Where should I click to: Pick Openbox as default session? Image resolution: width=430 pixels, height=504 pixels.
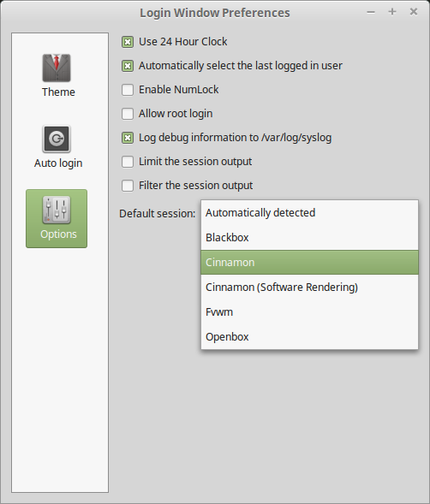pyautogui.click(x=309, y=336)
